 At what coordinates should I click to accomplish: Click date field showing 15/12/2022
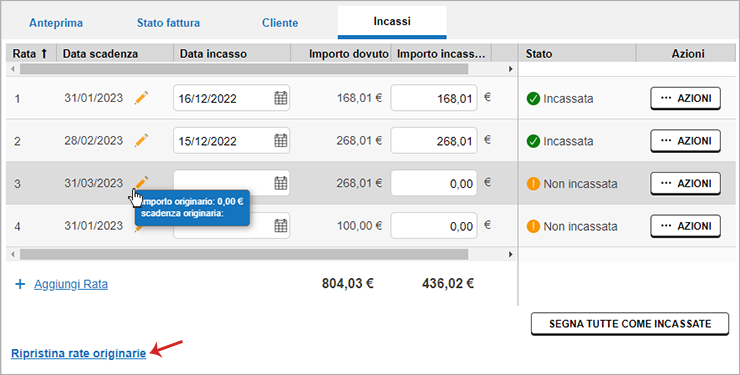[x=231, y=141]
